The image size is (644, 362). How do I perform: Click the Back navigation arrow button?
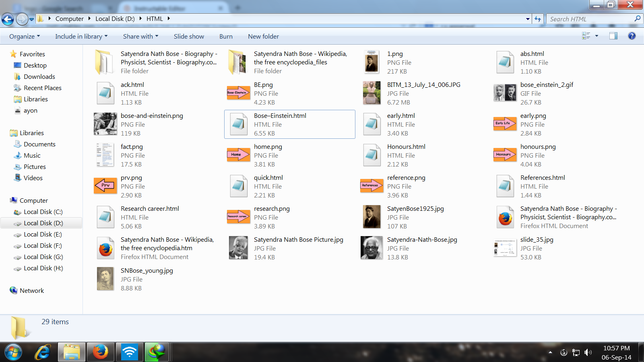point(8,19)
